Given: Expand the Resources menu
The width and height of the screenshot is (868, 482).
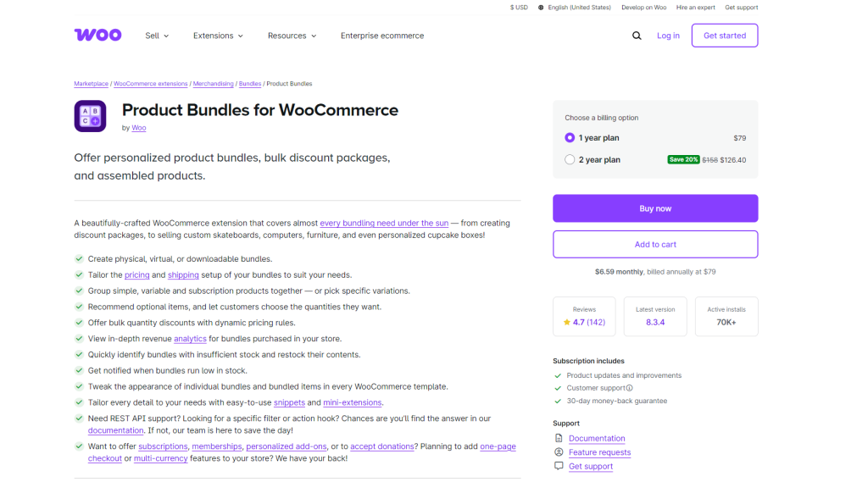Looking at the screenshot, I should click(292, 36).
